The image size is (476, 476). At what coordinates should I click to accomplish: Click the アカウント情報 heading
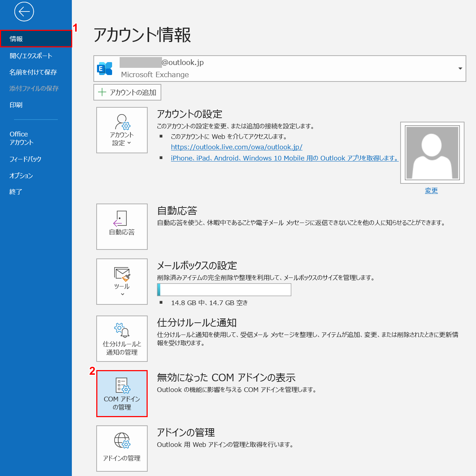[142, 35]
